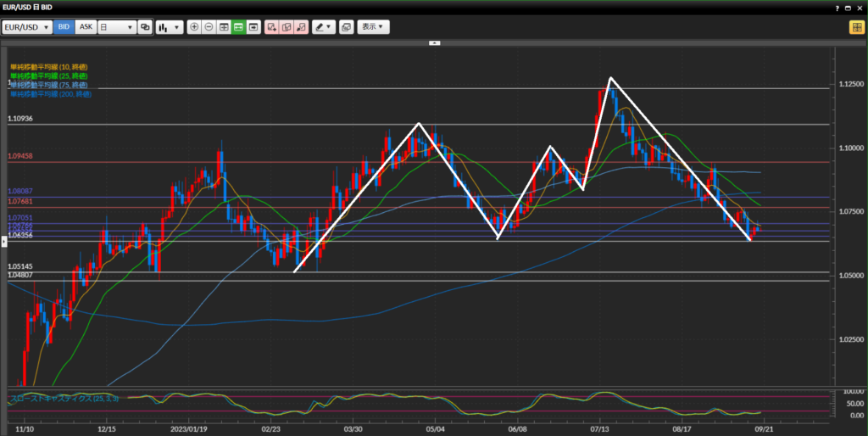868x436 pixels.
Task: Open the 表示 display menu
Action: pyautogui.click(x=373, y=27)
